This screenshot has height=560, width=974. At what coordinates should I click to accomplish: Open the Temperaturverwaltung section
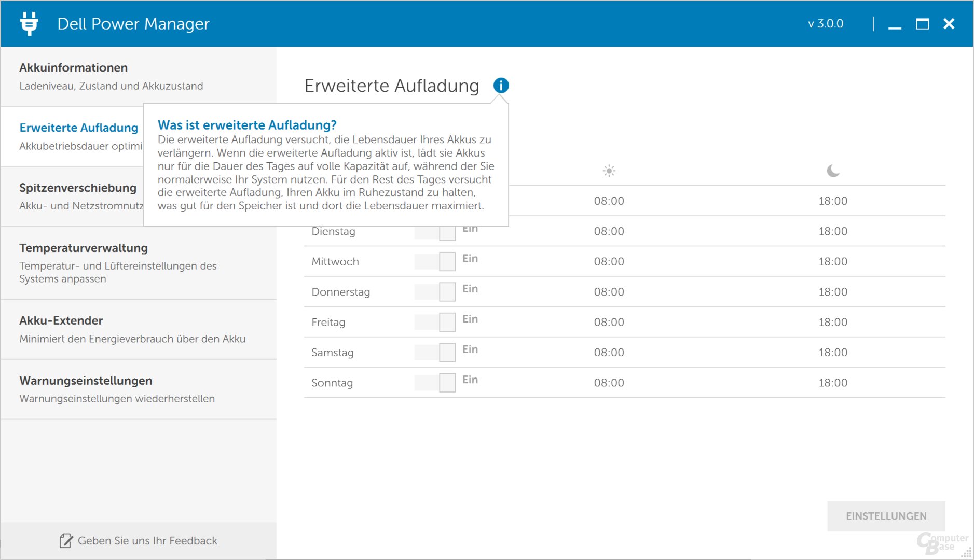click(x=139, y=263)
